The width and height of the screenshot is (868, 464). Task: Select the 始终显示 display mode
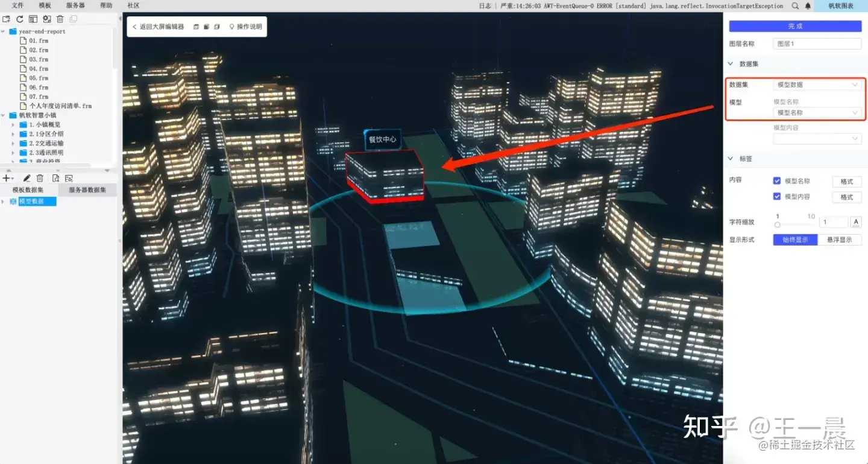click(795, 240)
